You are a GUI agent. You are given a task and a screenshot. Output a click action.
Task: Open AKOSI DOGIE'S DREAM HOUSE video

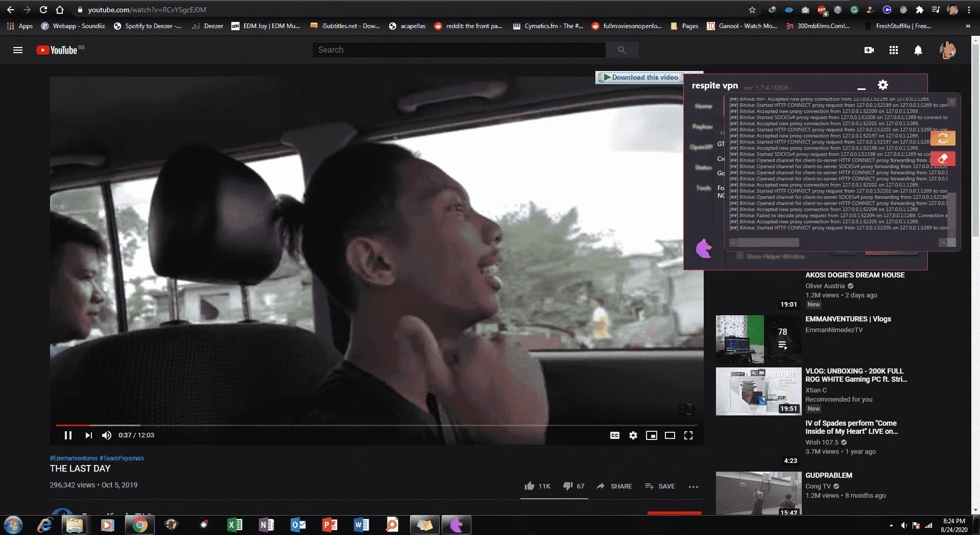tap(855, 275)
